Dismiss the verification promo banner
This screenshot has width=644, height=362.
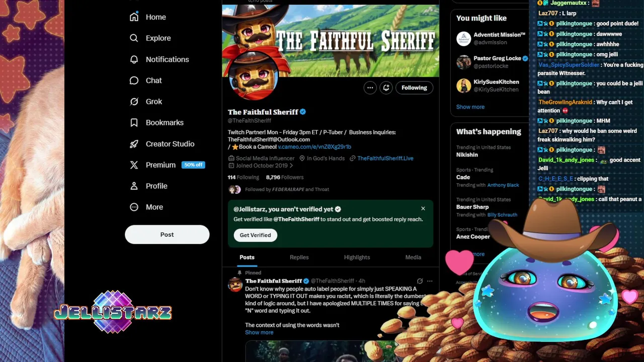click(x=423, y=209)
